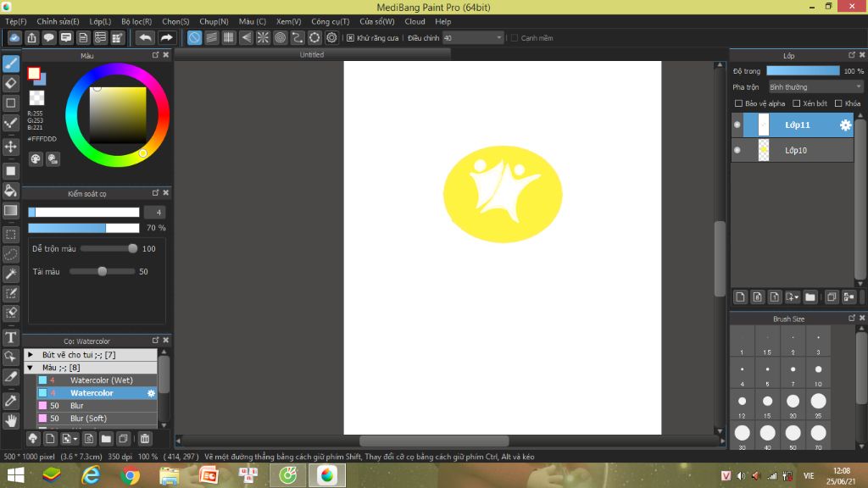Open the Chỉnh sửa(E) menu
The width and height of the screenshot is (868, 488).
[58, 21]
